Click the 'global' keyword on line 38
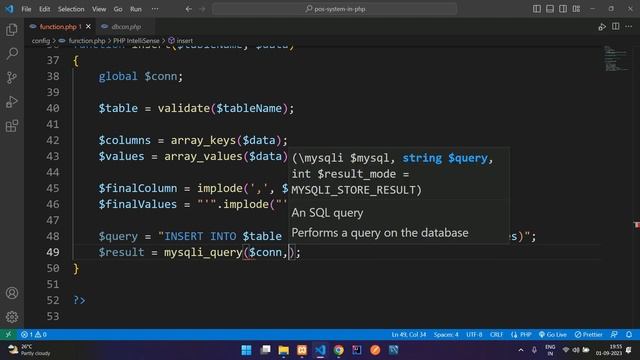Image resolution: width=640 pixels, height=360 pixels. tap(118, 76)
